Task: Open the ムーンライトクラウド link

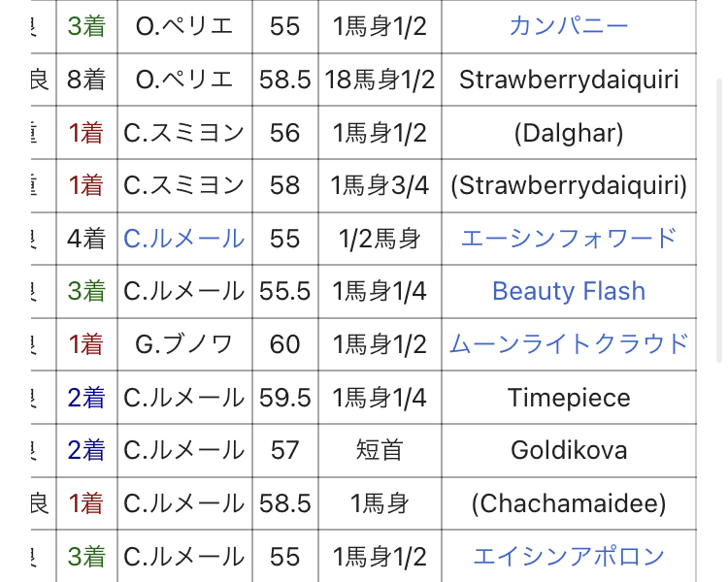Action: point(569,344)
